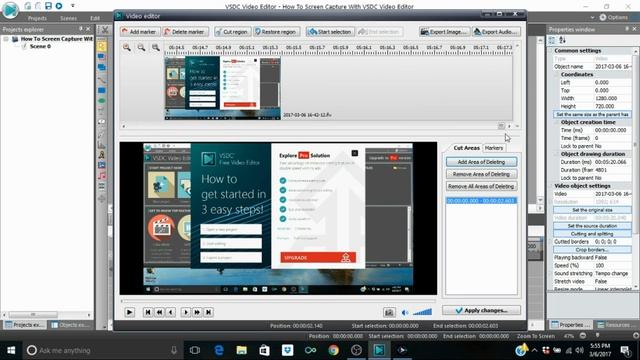This screenshot has height=360, width=640.
Task: Switch to the Markers tab
Action: pyautogui.click(x=494, y=148)
